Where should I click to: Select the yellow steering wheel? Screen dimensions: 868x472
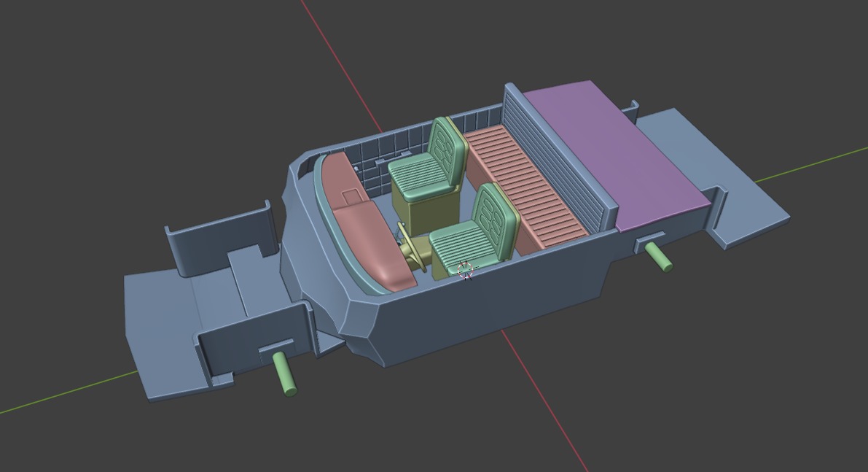[x=413, y=247]
